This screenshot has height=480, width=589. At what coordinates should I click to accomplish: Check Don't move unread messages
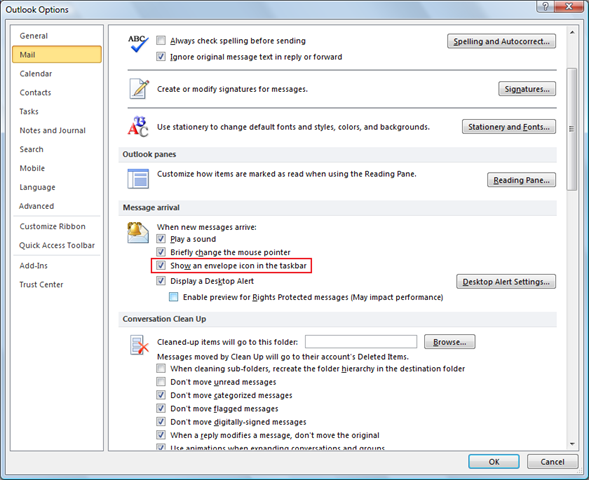[161, 382]
